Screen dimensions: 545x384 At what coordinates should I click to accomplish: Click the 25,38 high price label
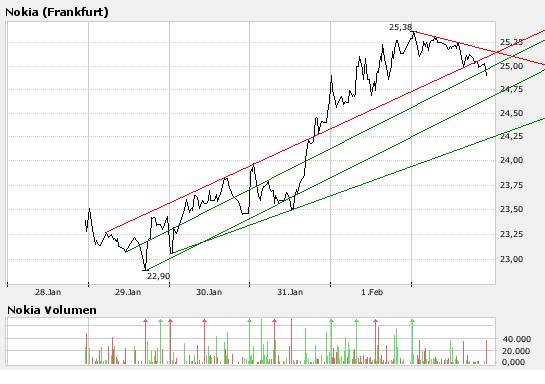tap(400, 27)
